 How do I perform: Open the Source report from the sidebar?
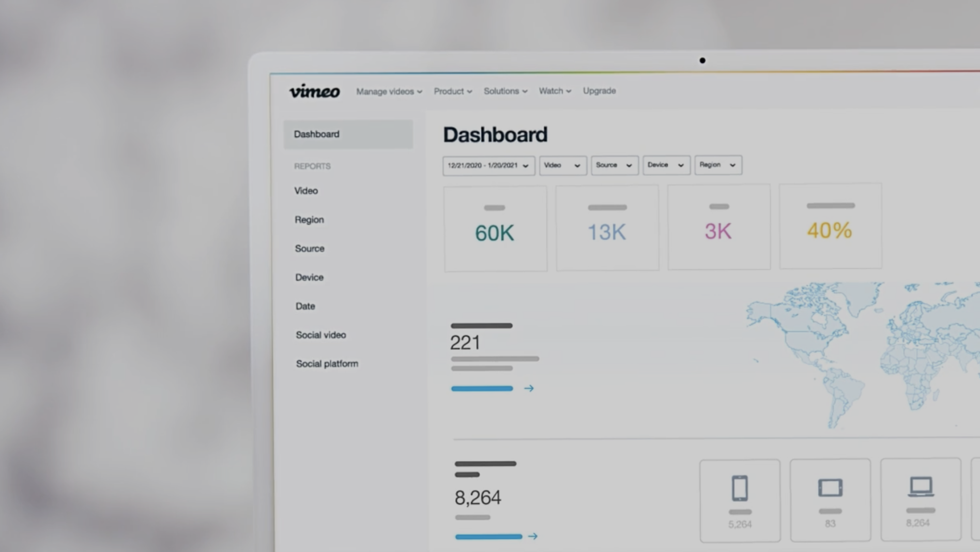(x=309, y=248)
